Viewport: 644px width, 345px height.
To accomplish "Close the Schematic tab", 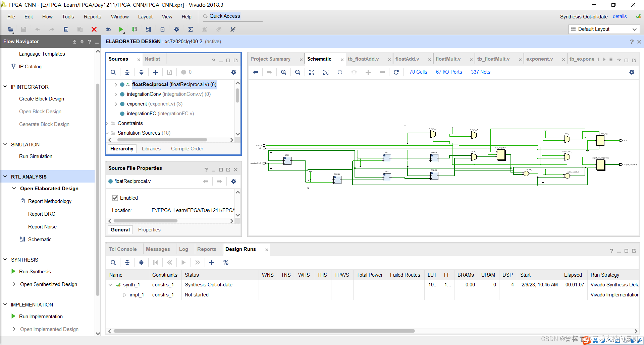I will pyautogui.click(x=342, y=59).
